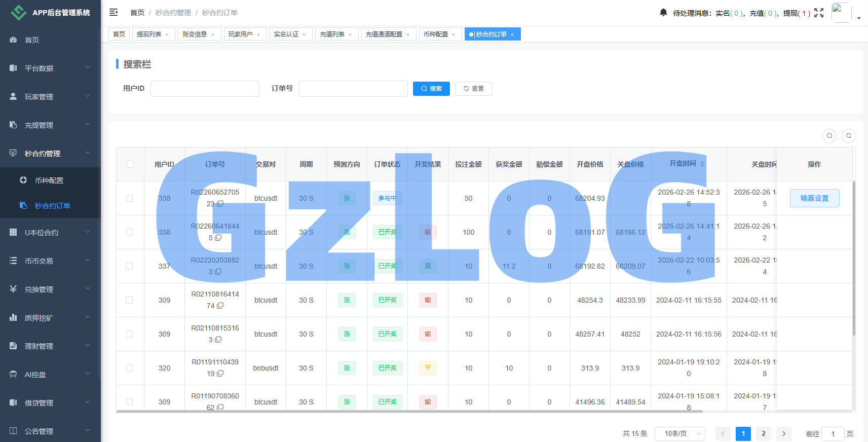Copy order number R021108153163
This screenshot has height=442, width=868.
click(x=218, y=340)
